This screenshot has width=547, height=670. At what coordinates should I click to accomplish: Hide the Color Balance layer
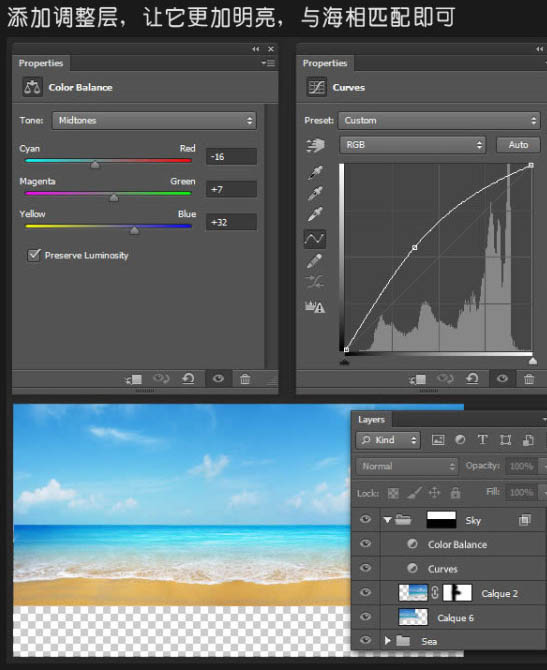tap(365, 544)
